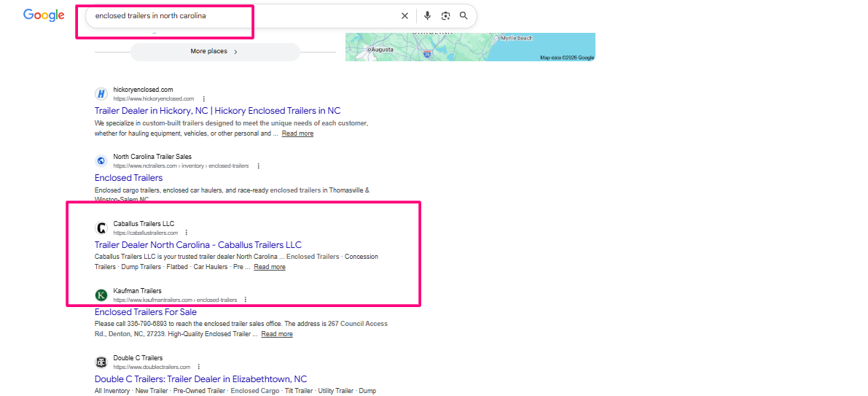Open Google Lens image search icon
Viewport: 868px width, 396px height.
tap(445, 16)
